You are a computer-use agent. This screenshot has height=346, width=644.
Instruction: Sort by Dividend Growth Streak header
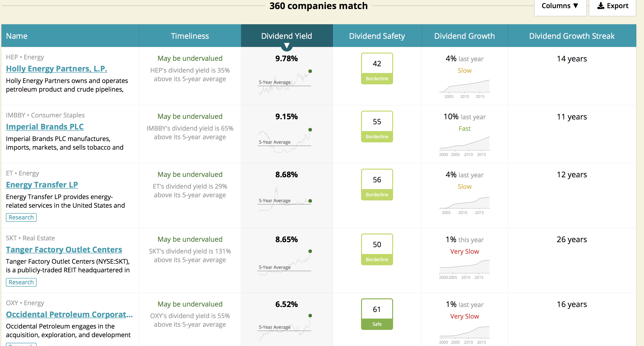(x=572, y=36)
